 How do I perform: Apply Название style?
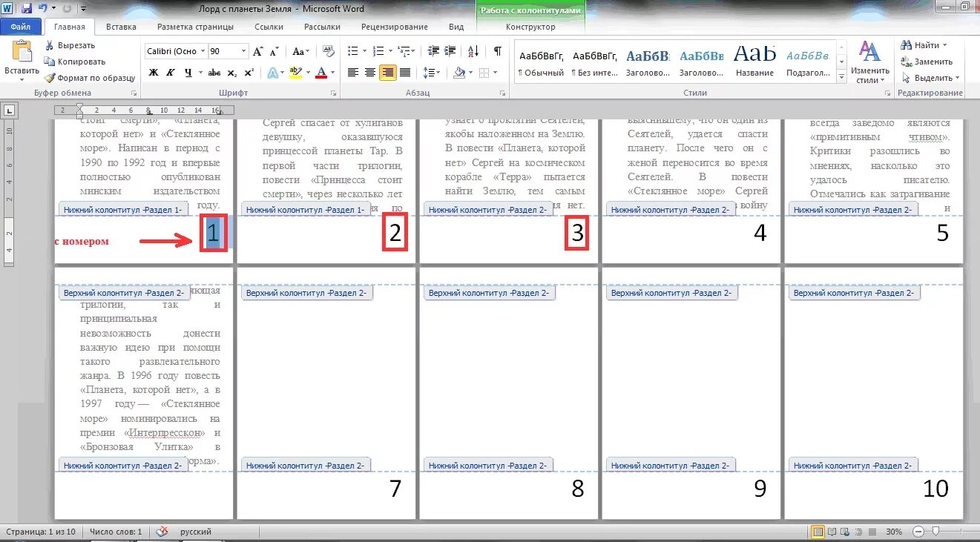[x=755, y=62]
